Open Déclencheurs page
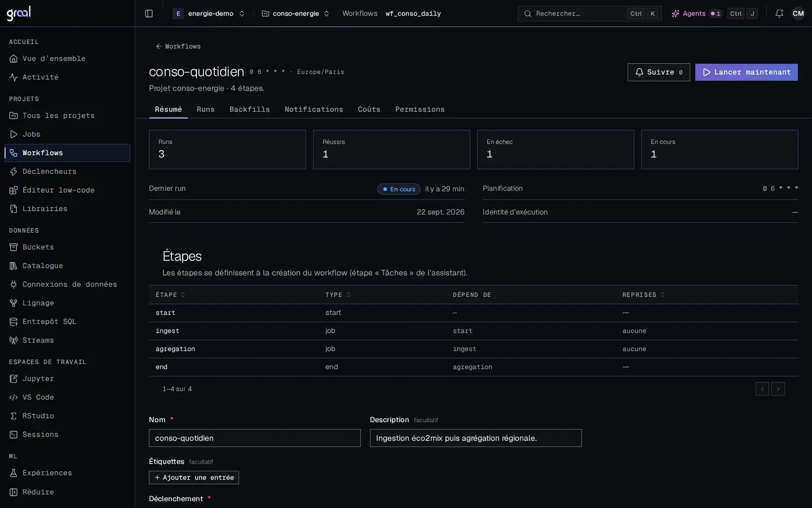812x508 pixels. point(67,172)
